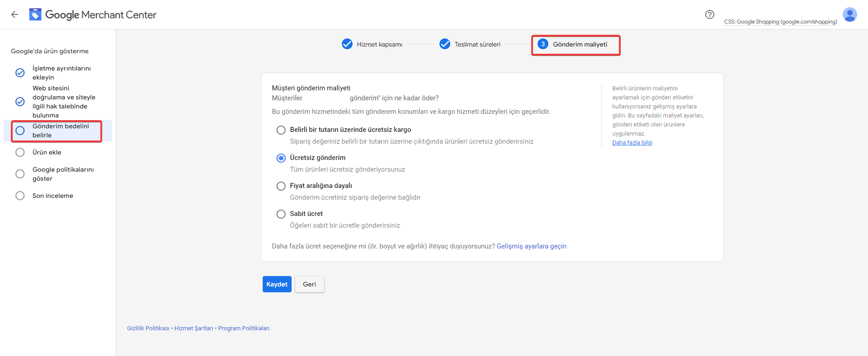Screen dimensions: 868x356
Task: Select the Sabit ücret radio button
Action: [x=281, y=214]
